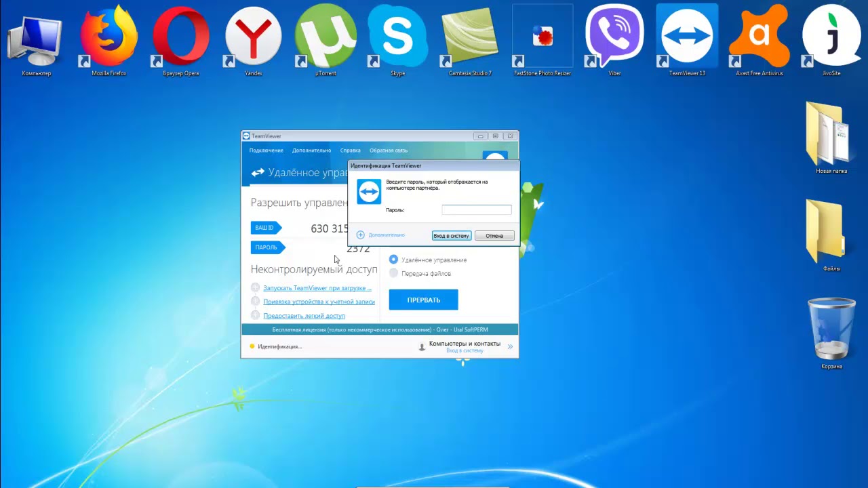
Task: Open Запускать TeamViewer при загрузке link
Action: click(317, 288)
